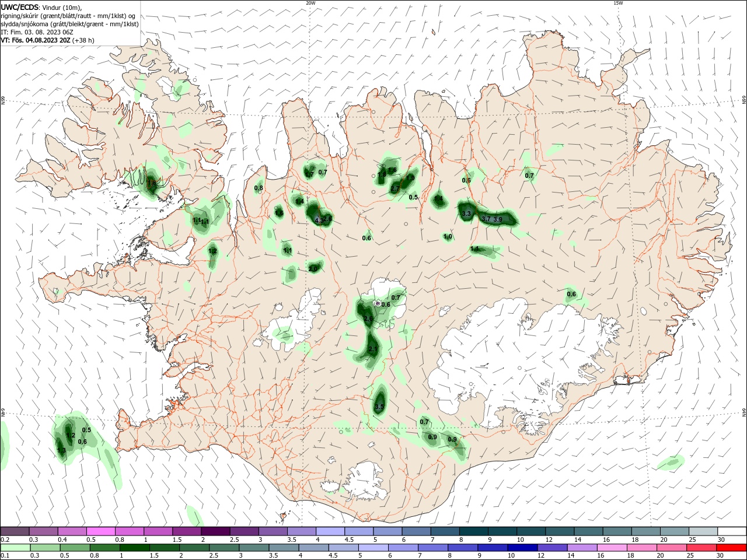
Task: Click the 'slydda/snjókoma' legend description line
Action: (69, 24)
